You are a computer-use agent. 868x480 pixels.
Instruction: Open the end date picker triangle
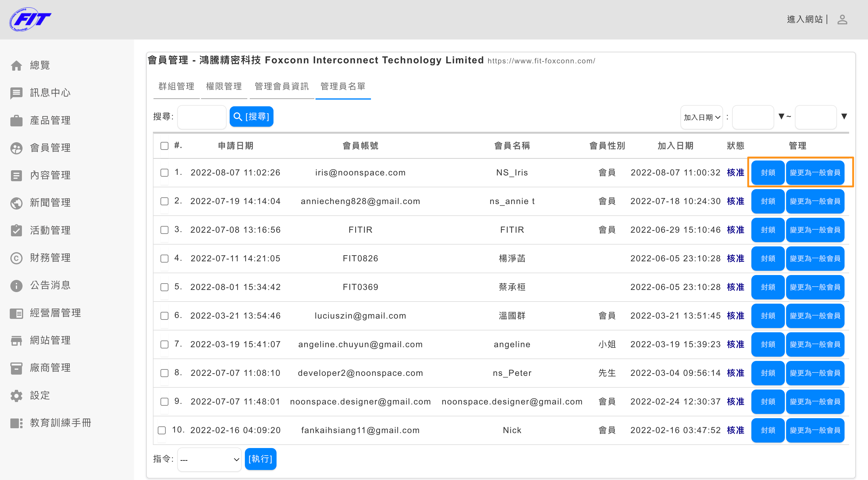[844, 116]
